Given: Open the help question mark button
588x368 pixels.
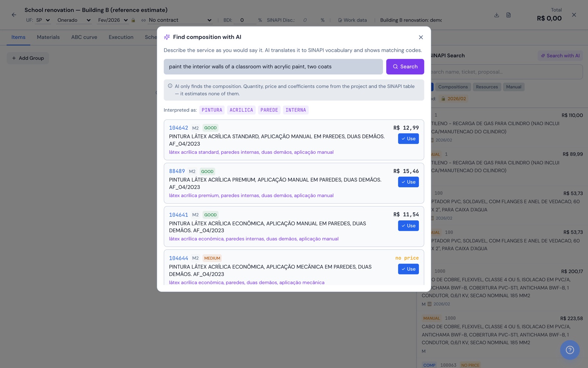Looking at the screenshot, I should pos(570,350).
